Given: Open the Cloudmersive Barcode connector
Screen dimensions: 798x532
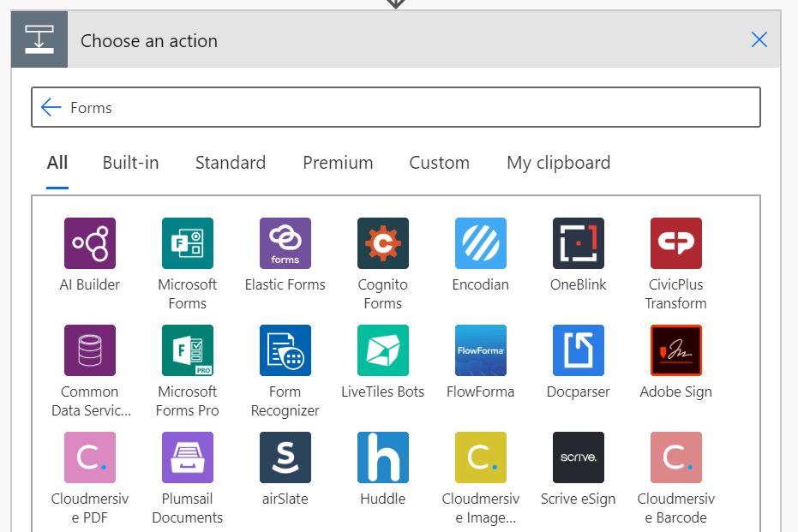Looking at the screenshot, I should [x=675, y=457].
